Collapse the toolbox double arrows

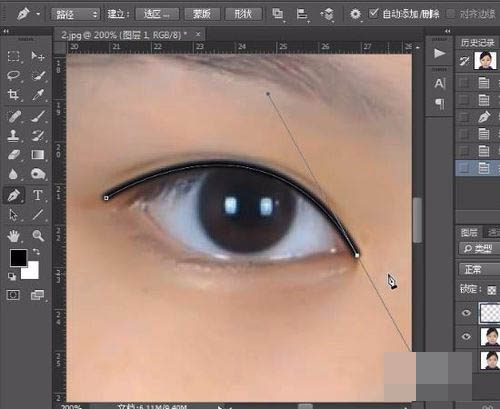[6, 31]
